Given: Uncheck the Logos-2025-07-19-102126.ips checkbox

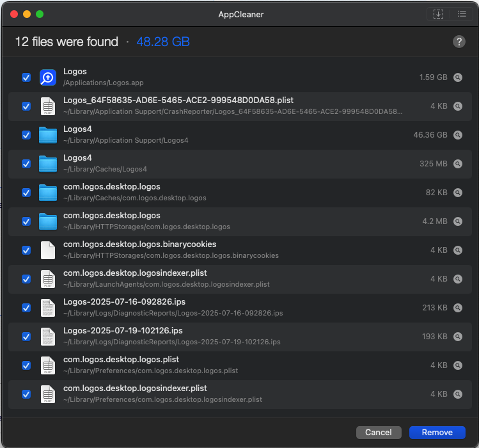Looking at the screenshot, I should pos(26,337).
